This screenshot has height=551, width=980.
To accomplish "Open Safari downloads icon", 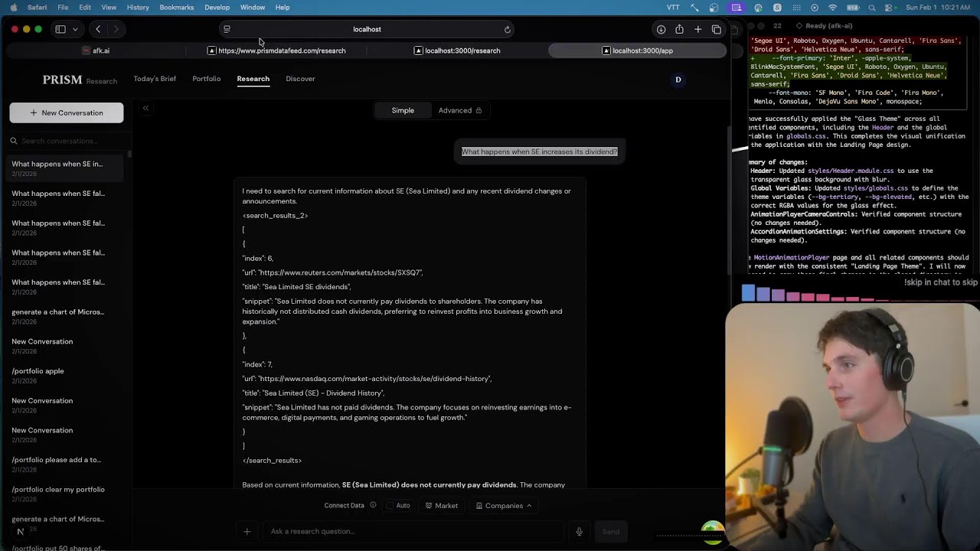I will pyautogui.click(x=661, y=29).
